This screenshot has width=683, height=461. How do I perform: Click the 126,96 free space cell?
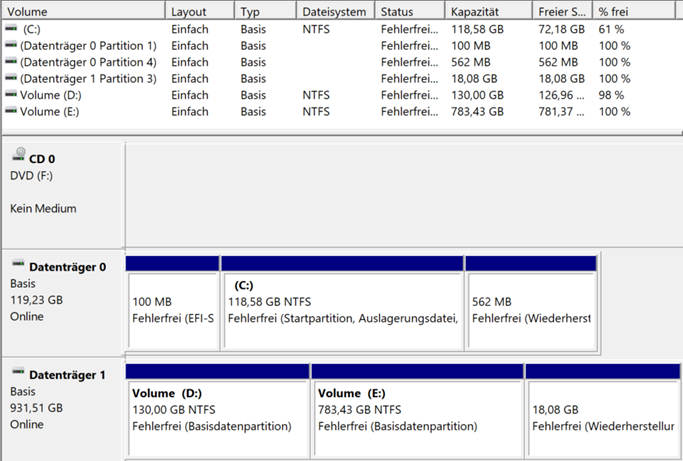561,95
